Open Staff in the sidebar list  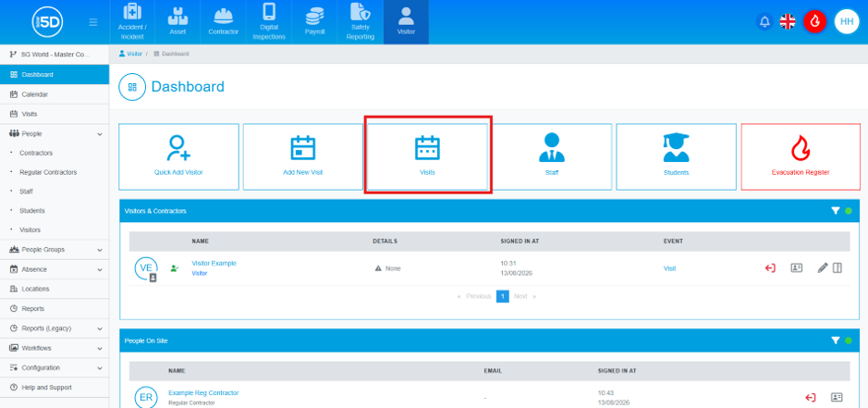click(26, 192)
